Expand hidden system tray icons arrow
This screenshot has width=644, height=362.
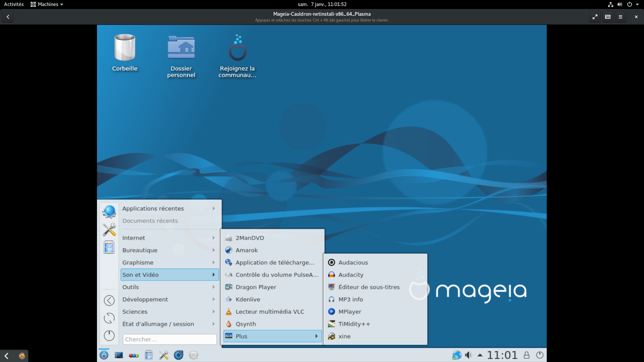point(480,355)
